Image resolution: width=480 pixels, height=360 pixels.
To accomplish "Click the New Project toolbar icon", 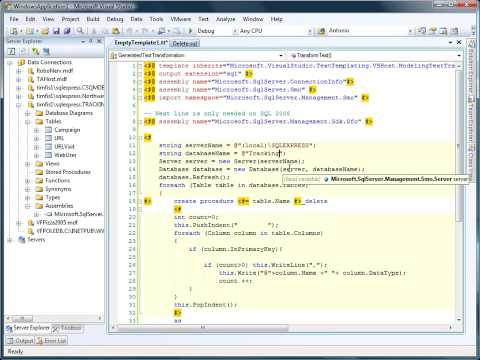I will tap(14, 31).
